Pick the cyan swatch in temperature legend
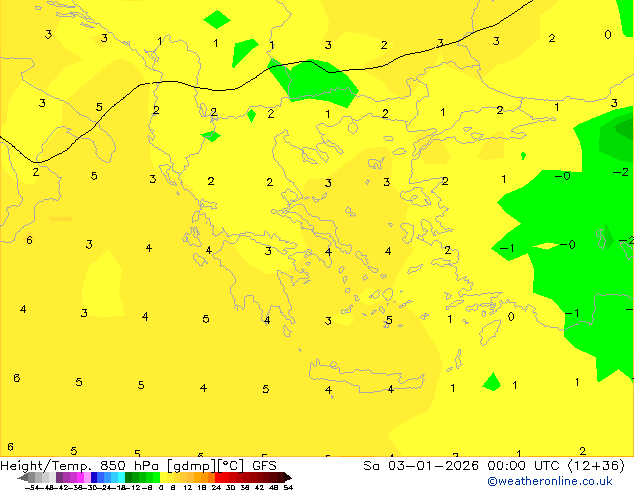634x490 pixels. [121, 478]
